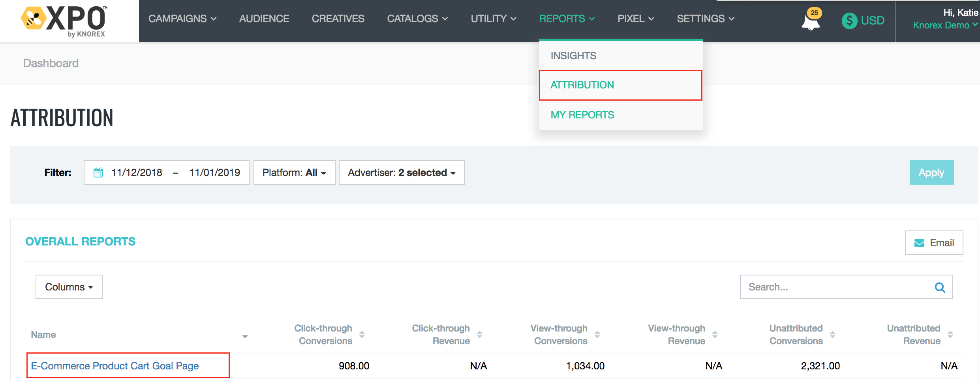Viewport: 980px width, 382px height.
Task: Click the USD currency dollar icon
Action: click(x=849, y=21)
